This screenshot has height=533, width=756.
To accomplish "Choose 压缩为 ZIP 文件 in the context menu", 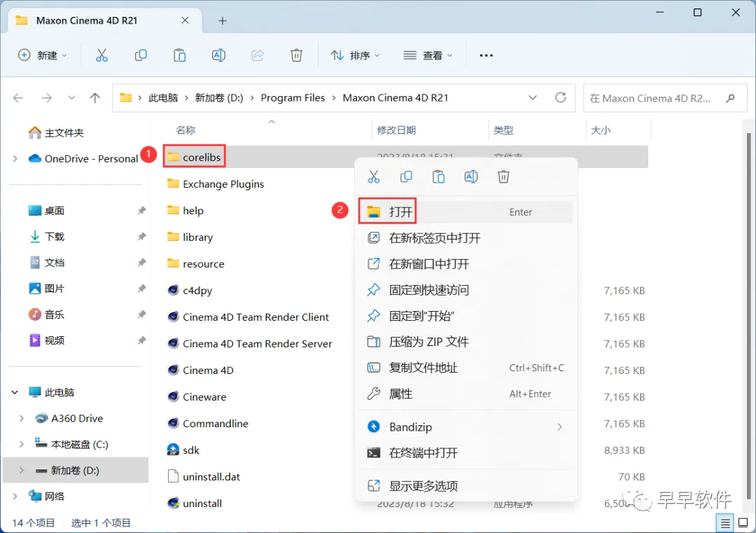I will 465,342.
